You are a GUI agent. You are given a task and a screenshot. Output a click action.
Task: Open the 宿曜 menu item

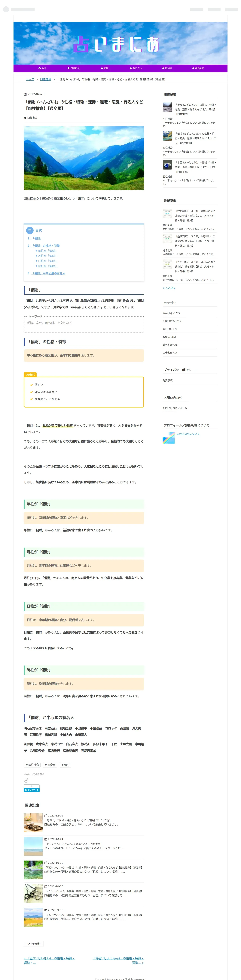point(104,68)
